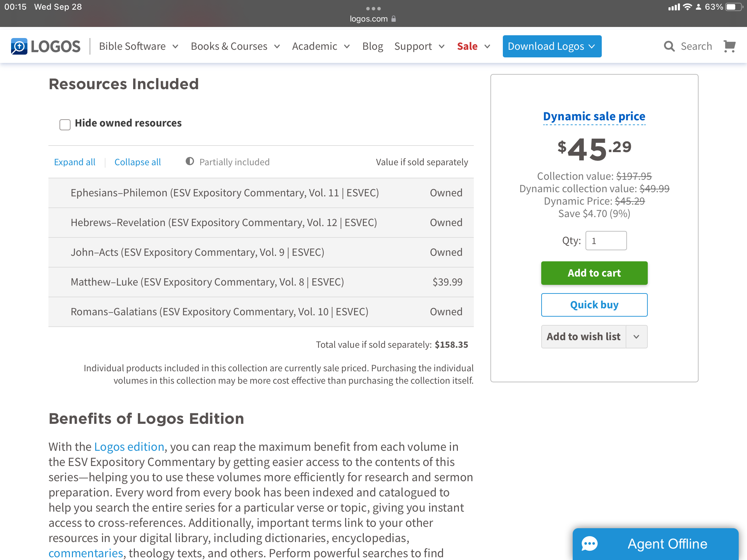747x560 pixels.
Task: Click the Collapse all link
Action: [x=138, y=162]
